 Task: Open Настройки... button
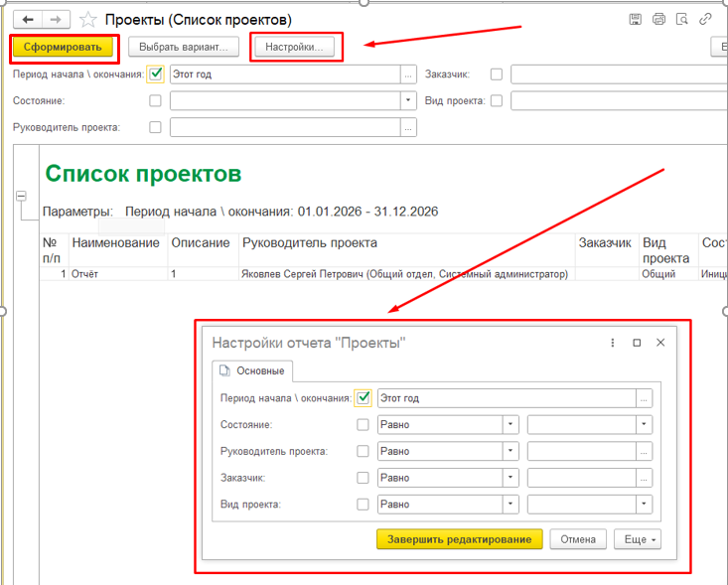pos(294,47)
